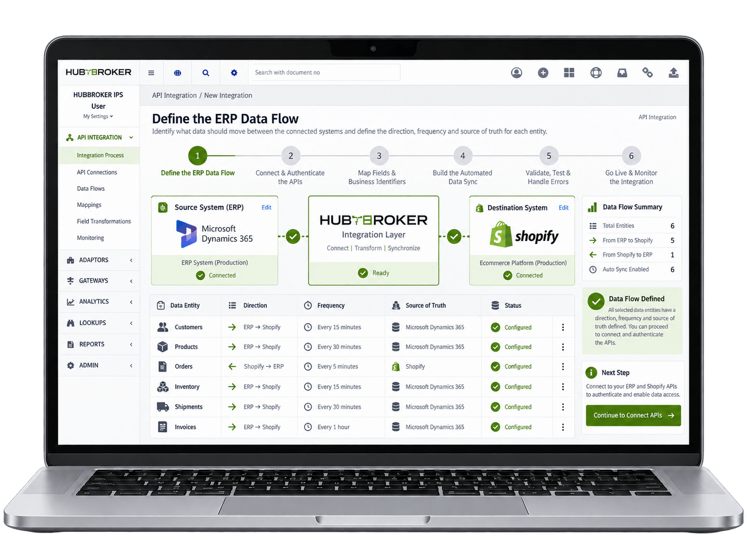Viewport: 747px width, 560px height.
Task: Edit the Source System (ERP)
Action: (266, 207)
